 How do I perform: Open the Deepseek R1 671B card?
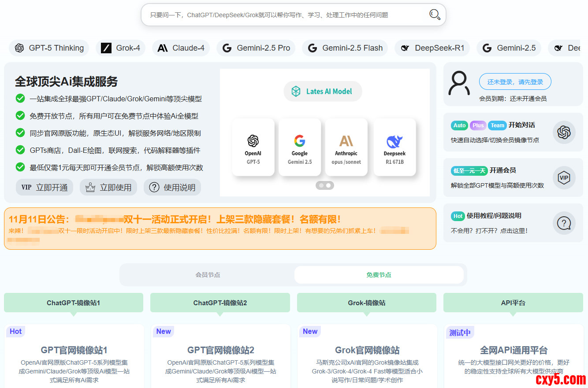394,147
